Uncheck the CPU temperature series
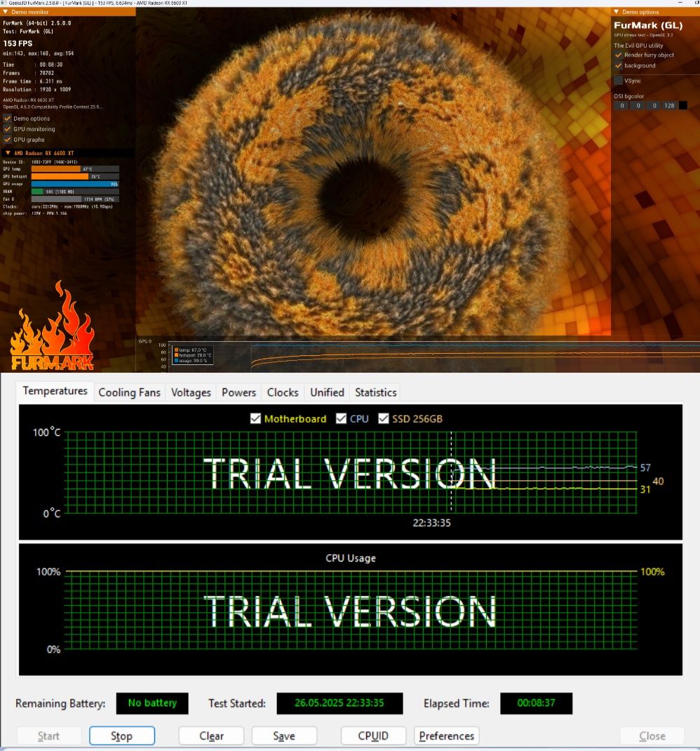This screenshot has width=700, height=751. pyautogui.click(x=341, y=418)
